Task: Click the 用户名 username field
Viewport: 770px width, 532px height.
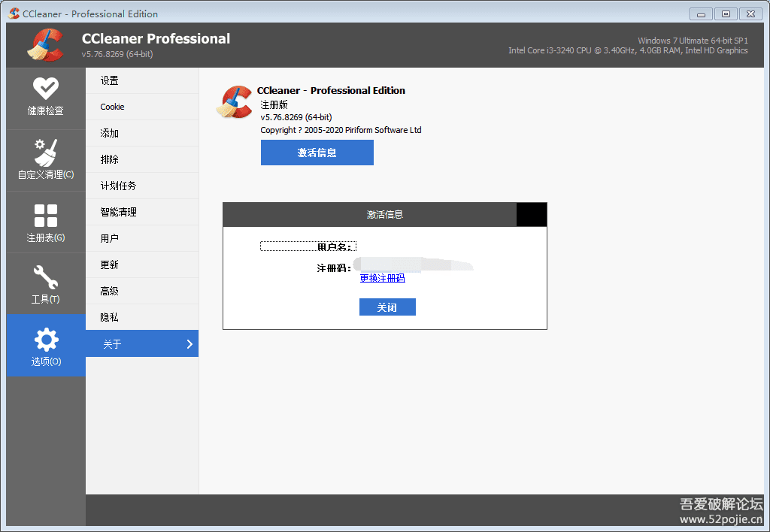Action: [x=308, y=246]
